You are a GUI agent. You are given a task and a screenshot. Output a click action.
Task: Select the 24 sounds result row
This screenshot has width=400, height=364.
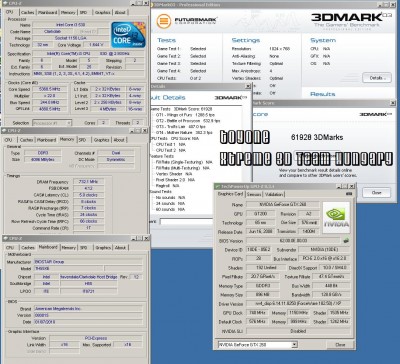coord(170,203)
